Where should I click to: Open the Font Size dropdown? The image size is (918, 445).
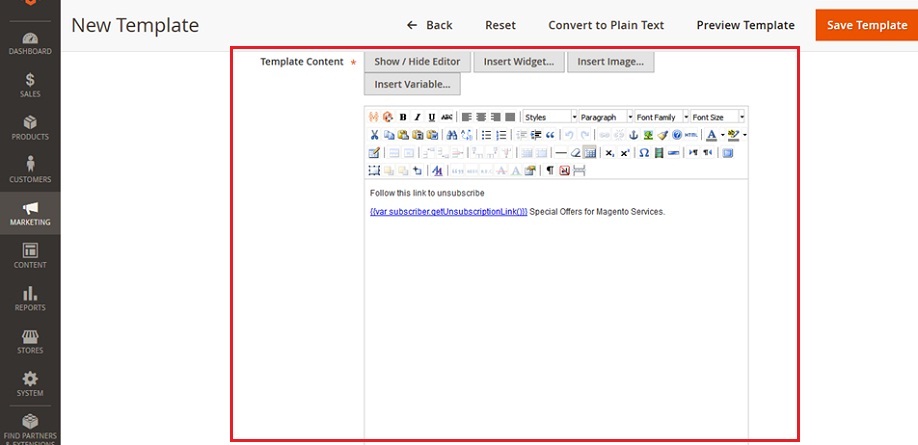pyautogui.click(x=718, y=117)
